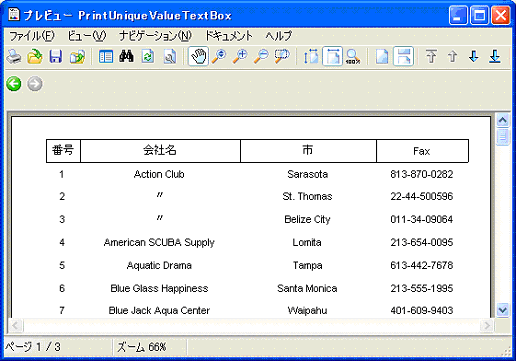This screenshot has height=362, width=518.
Task: Select the zoom area selection tool
Action: pos(282,56)
